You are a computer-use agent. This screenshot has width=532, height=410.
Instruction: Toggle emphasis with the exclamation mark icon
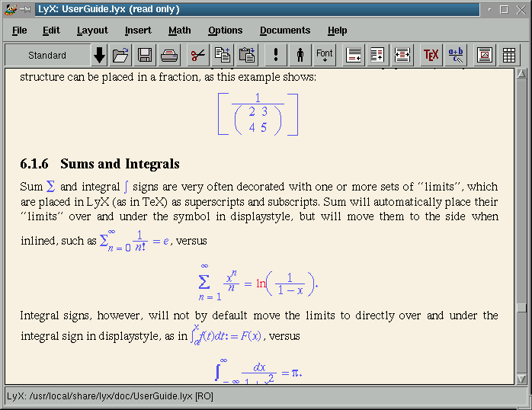tap(275, 55)
